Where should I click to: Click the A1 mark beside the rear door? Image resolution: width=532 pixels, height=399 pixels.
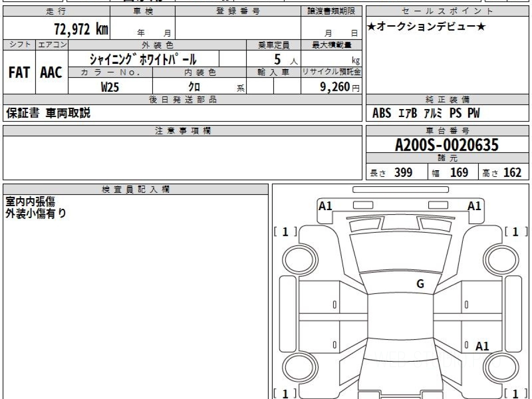[482, 346]
